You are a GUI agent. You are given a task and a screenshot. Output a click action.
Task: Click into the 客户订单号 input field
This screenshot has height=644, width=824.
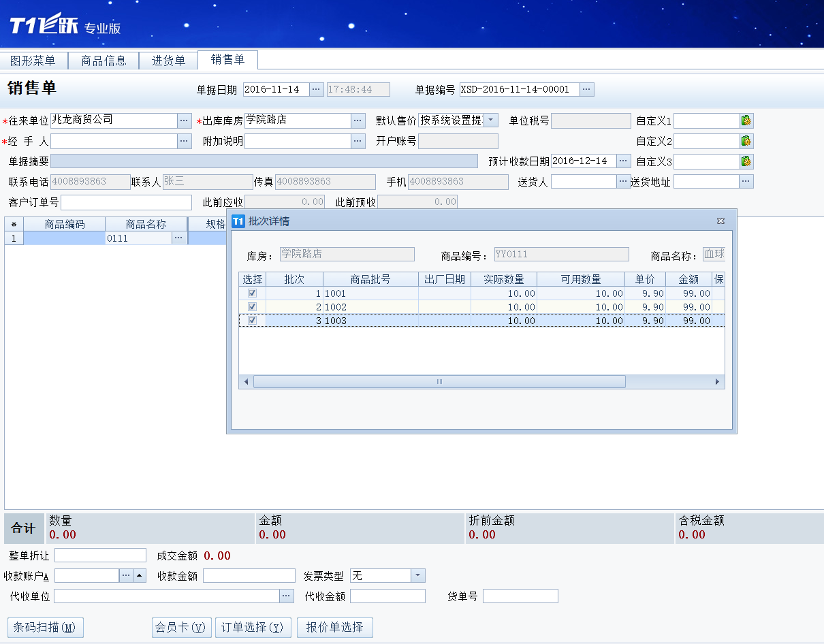126,202
